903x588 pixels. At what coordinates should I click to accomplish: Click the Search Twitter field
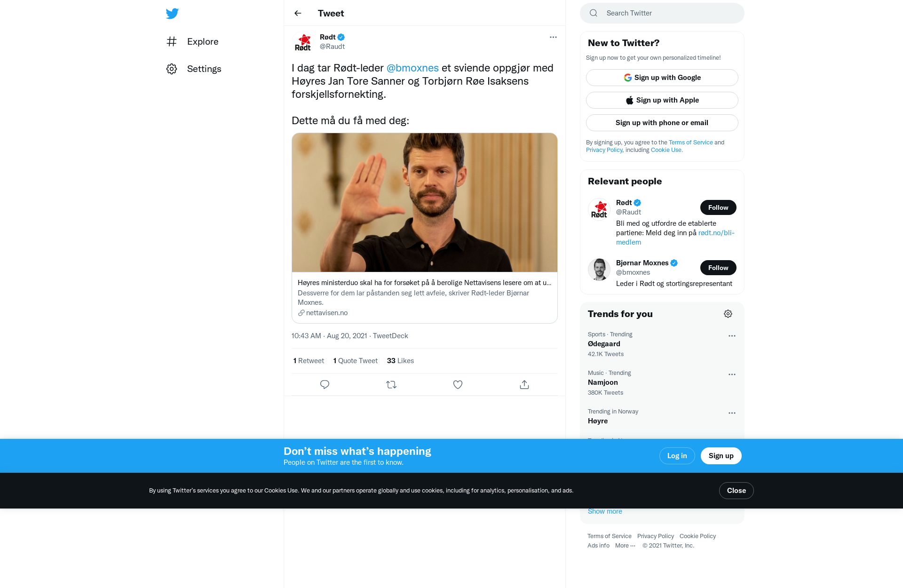662,13
